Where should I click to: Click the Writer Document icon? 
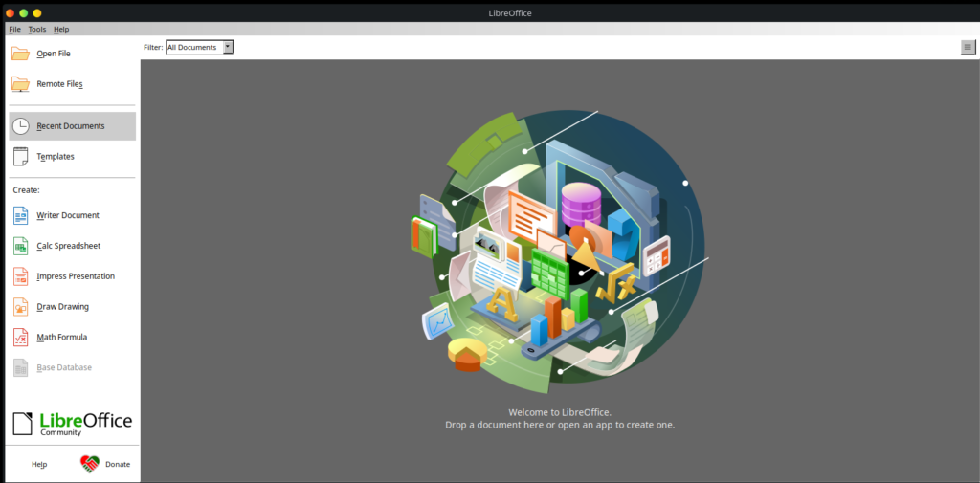point(20,216)
